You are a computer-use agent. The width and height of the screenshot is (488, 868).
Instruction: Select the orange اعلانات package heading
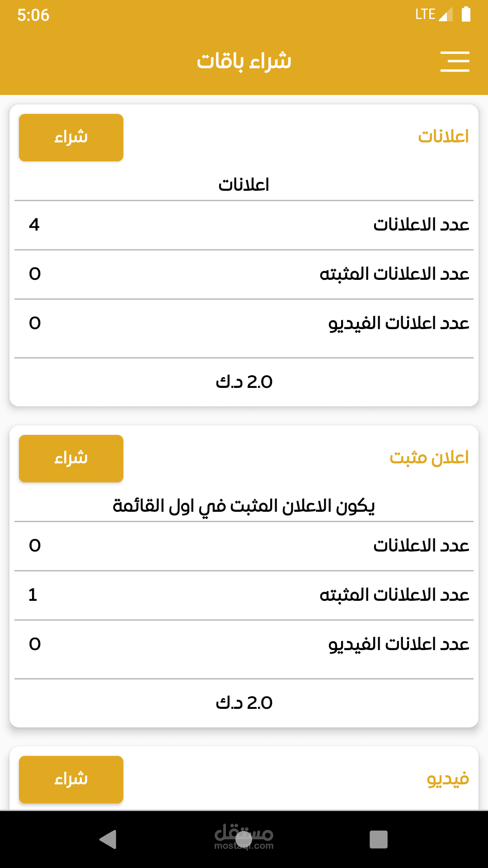443,137
